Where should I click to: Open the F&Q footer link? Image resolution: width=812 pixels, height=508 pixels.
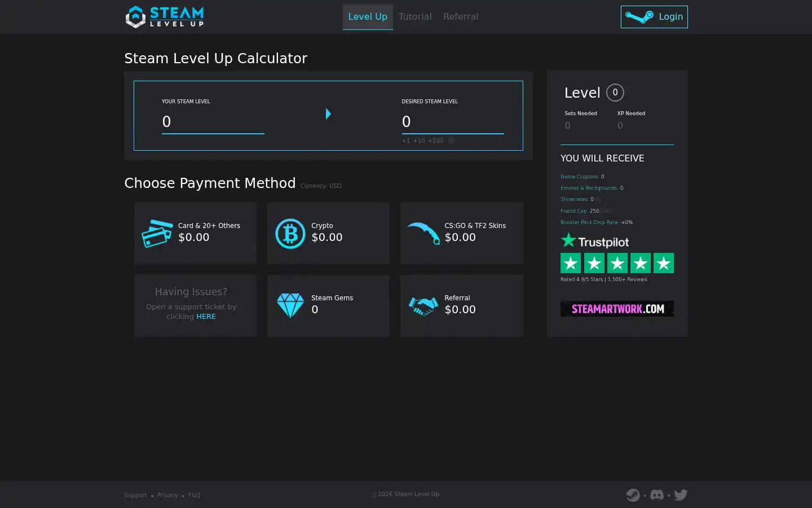(x=194, y=495)
